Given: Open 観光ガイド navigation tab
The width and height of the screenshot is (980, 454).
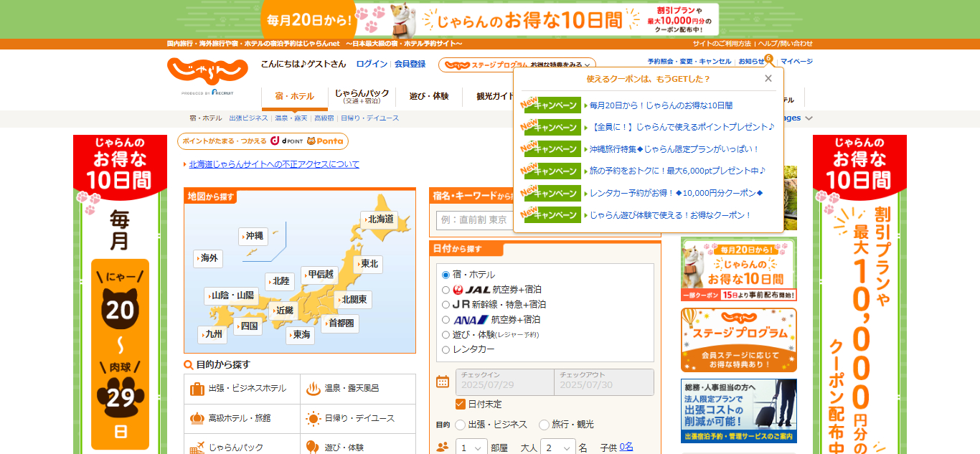Looking at the screenshot, I should (495, 97).
